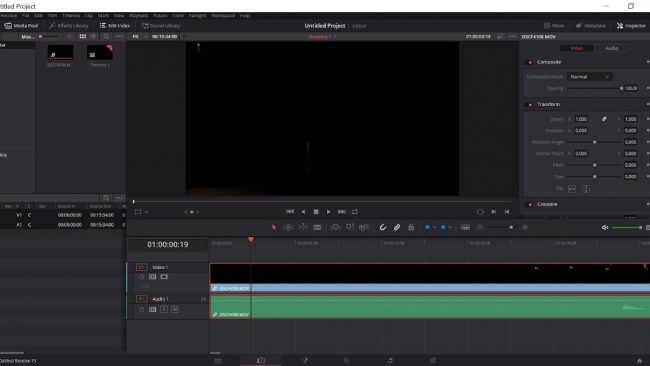Screen dimensions: 650x366
Task: Go to first frame button
Action: [x=290, y=212]
